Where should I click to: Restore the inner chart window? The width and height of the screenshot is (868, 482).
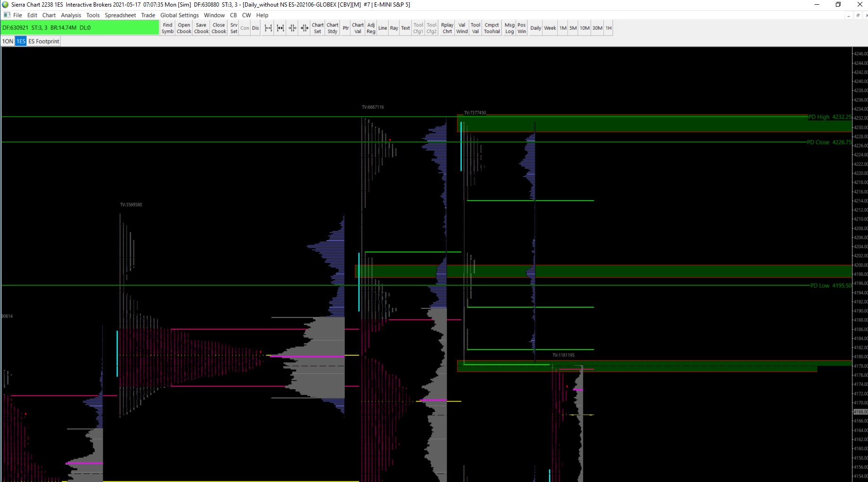click(857, 15)
